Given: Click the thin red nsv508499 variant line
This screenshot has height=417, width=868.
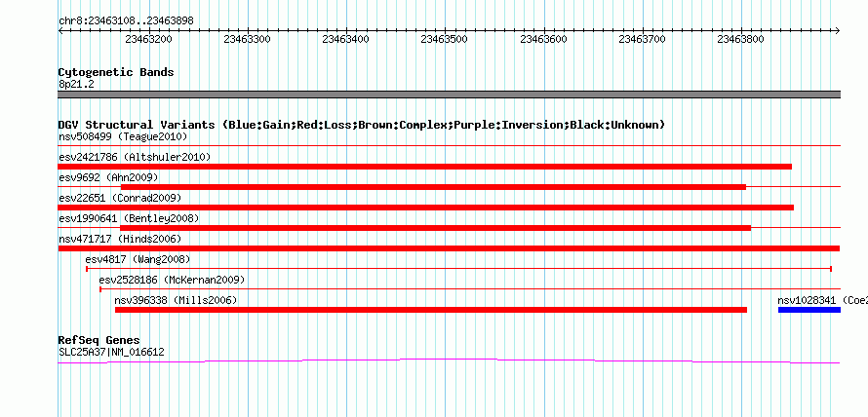Looking at the screenshot, I should (x=449, y=146).
